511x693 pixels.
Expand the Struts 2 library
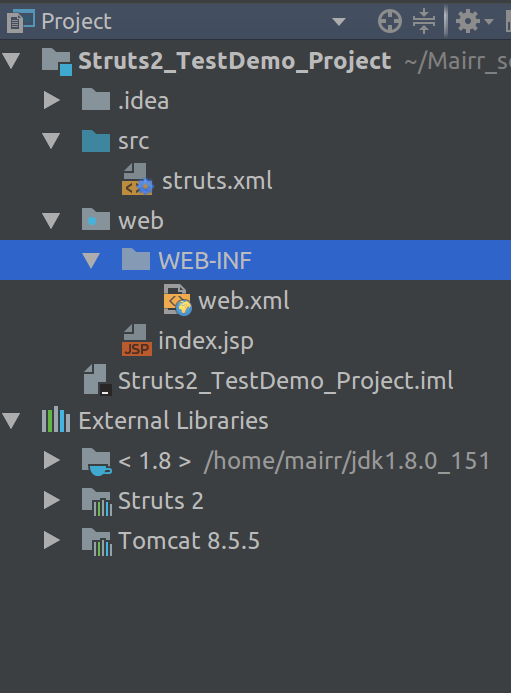click(52, 500)
